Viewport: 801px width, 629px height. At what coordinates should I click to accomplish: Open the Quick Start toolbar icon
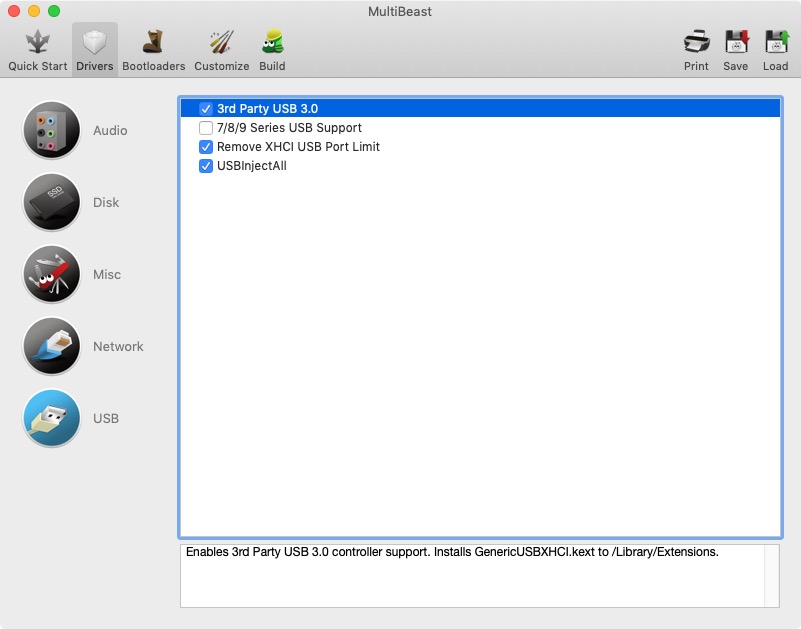pos(37,42)
